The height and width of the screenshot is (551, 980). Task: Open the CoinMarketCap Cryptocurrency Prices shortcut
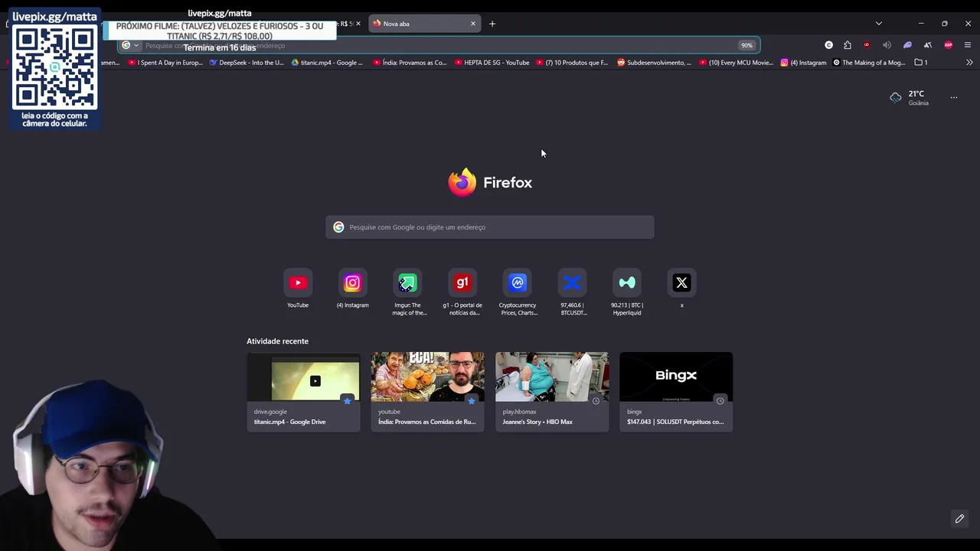point(518,283)
